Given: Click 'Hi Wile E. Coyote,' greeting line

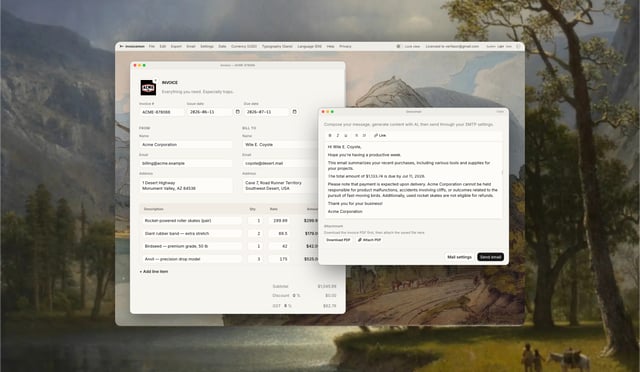Looking at the screenshot, I should tap(344, 147).
